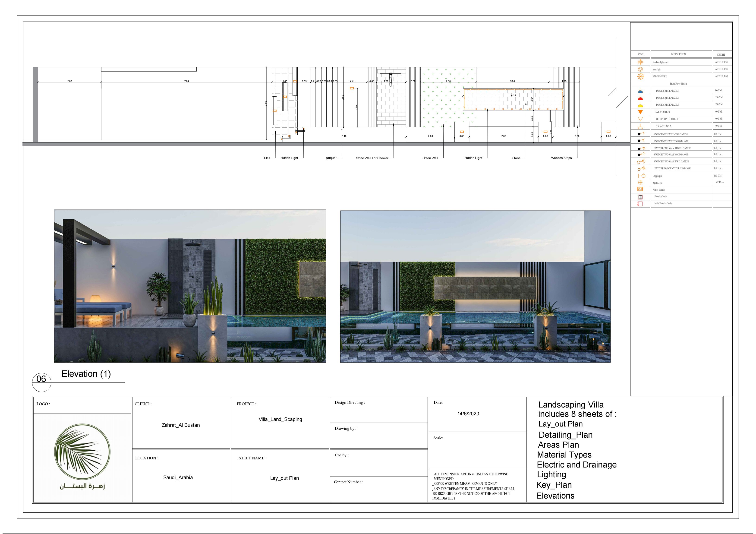Image resolution: width=756 pixels, height=534 pixels.
Task: Click the 'Stone Wall For Shower' annotation label
Action: click(x=372, y=158)
